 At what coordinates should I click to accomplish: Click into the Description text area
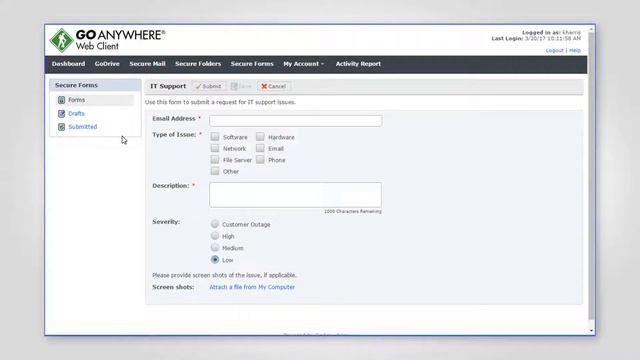pyautogui.click(x=296, y=195)
